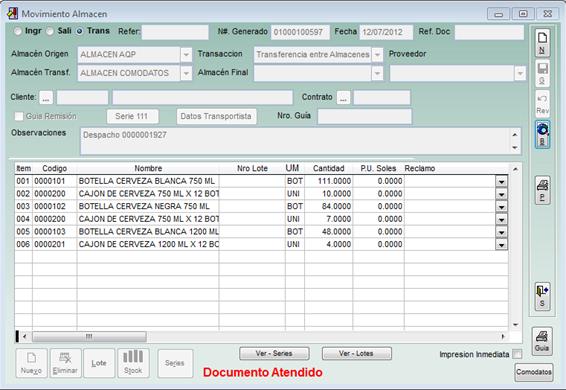The image size is (566, 390).
Task: Click the Stock barcode button
Action: (133, 363)
